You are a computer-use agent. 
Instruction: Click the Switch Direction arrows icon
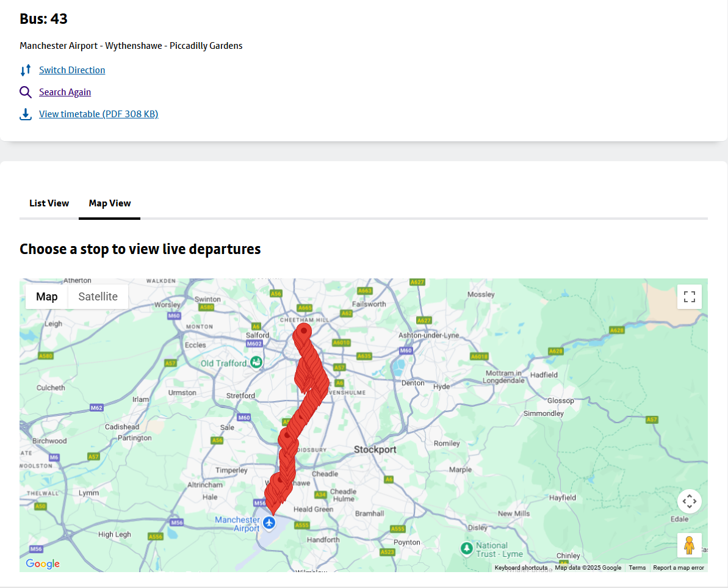click(26, 70)
